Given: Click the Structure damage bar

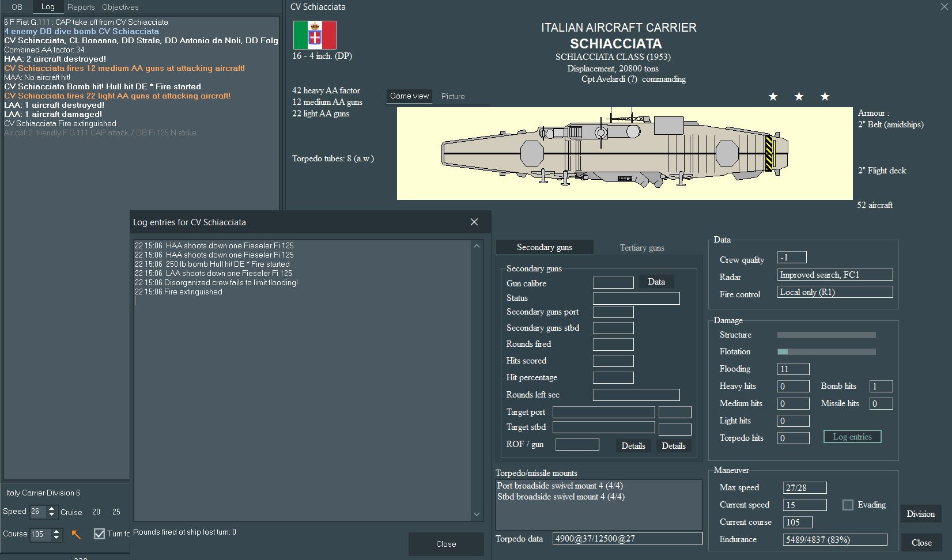Looking at the screenshot, I should pos(826,335).
